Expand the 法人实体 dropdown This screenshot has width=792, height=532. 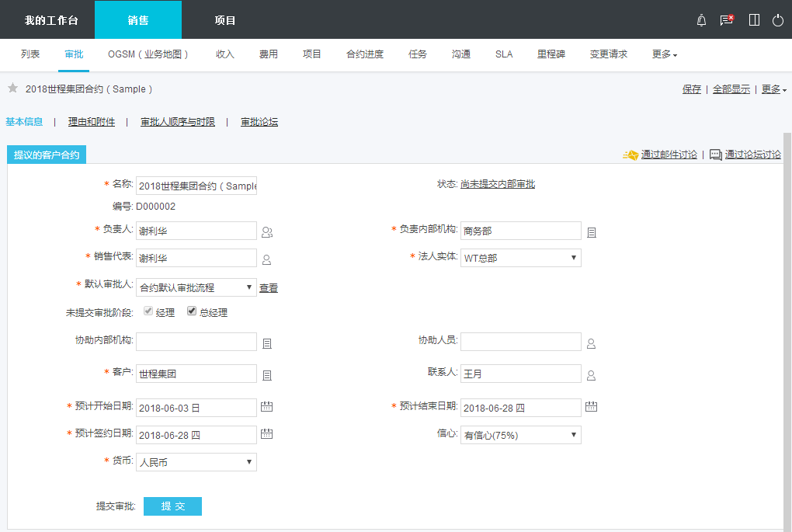(521, 258)
